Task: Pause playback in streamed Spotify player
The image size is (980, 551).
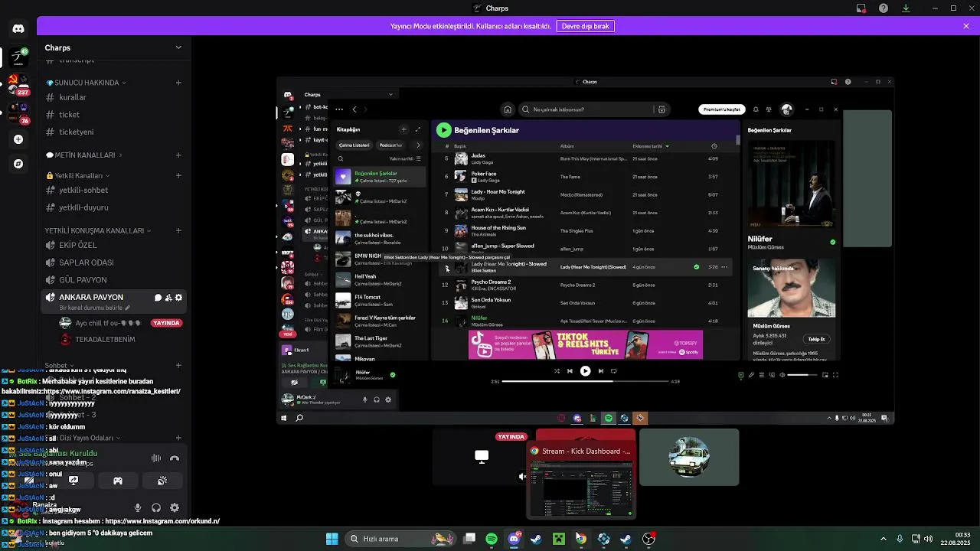Action: point(585,371)
